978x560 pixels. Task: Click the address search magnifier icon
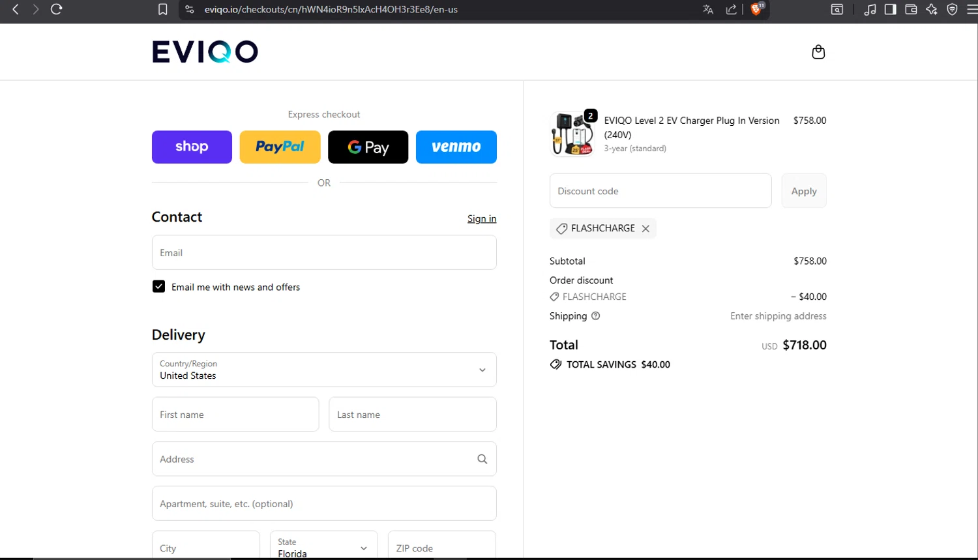point(482,459)
